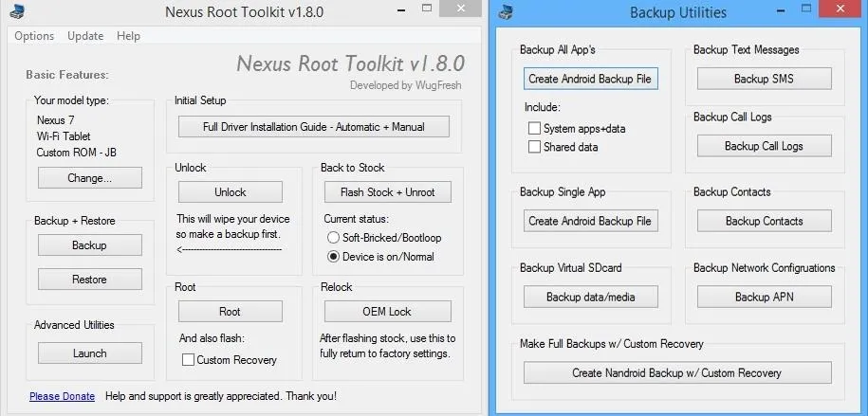This screenshot has height=416, width=868.
Task: Click the Backup Utilities window icon
Action: (x=508, y=12)
